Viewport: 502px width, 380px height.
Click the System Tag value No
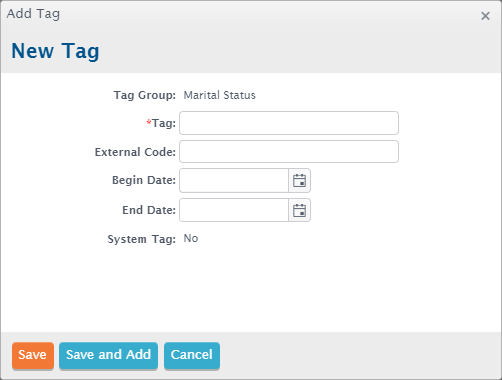[x=191, y=238]
